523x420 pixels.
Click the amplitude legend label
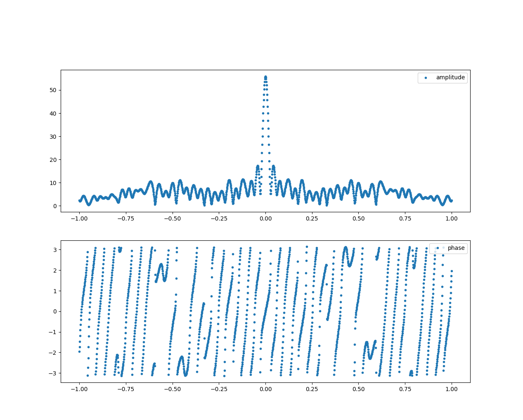point(450,78)
